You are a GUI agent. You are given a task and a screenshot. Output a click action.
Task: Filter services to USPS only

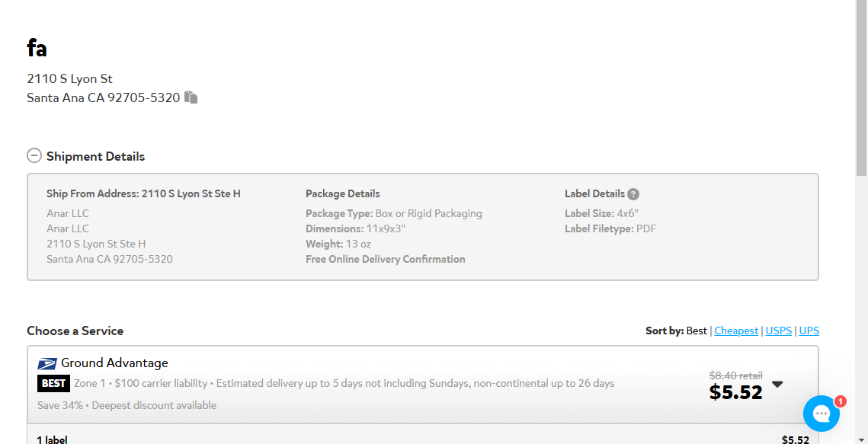[778, 331]
